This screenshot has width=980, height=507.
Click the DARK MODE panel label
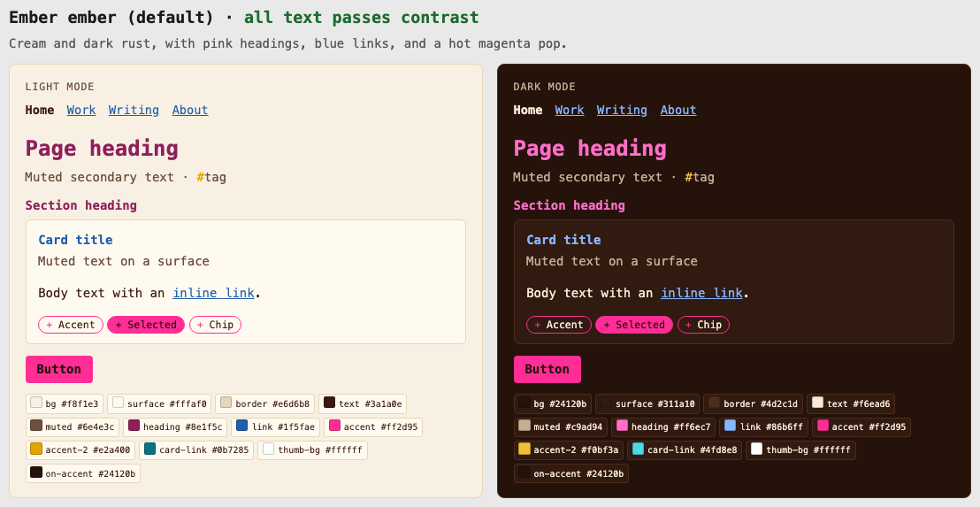[544, 87]
